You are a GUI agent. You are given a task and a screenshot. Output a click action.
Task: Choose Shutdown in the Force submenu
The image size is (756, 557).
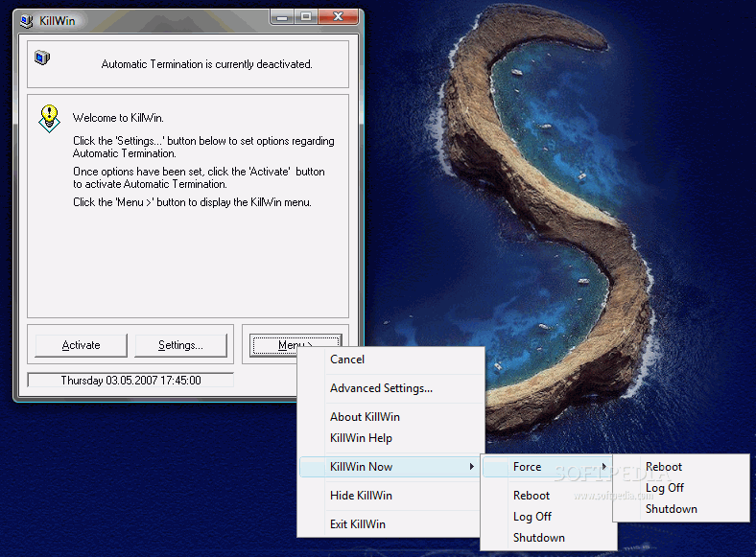[x=681, y=509]
